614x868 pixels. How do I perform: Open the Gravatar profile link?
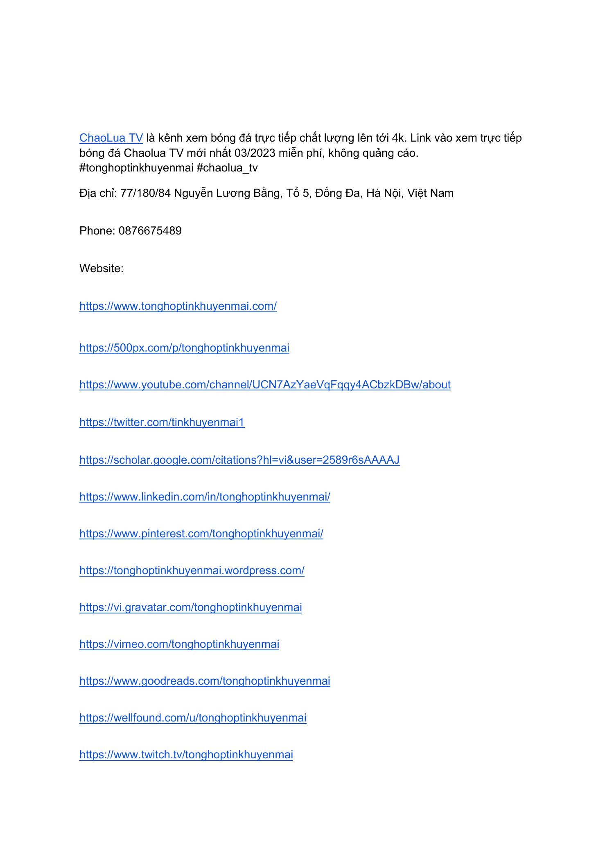191,607
